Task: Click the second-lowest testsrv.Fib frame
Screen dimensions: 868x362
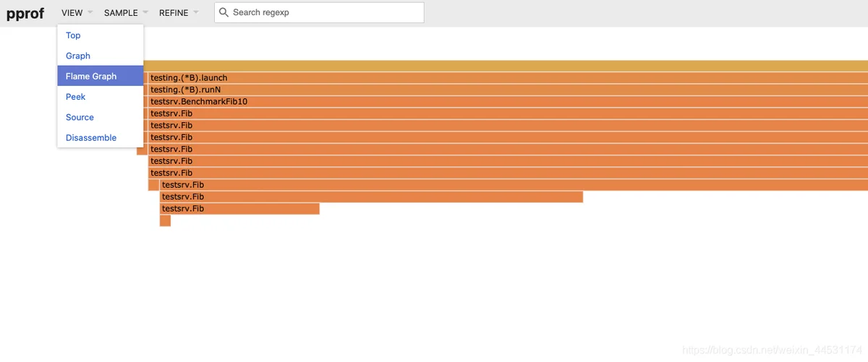Action: (370, 197)
